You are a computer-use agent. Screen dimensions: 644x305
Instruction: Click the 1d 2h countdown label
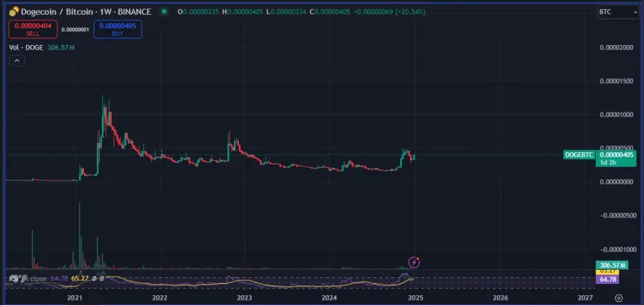coord(608,163)
